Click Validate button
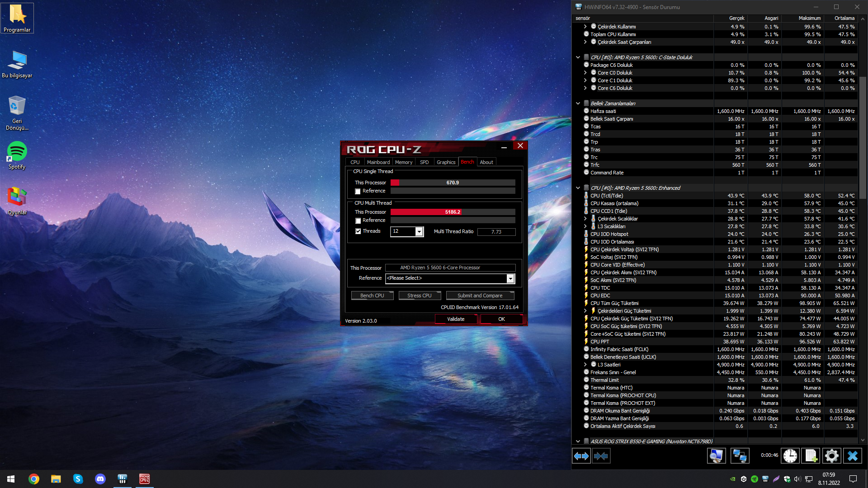 point(456,319)
